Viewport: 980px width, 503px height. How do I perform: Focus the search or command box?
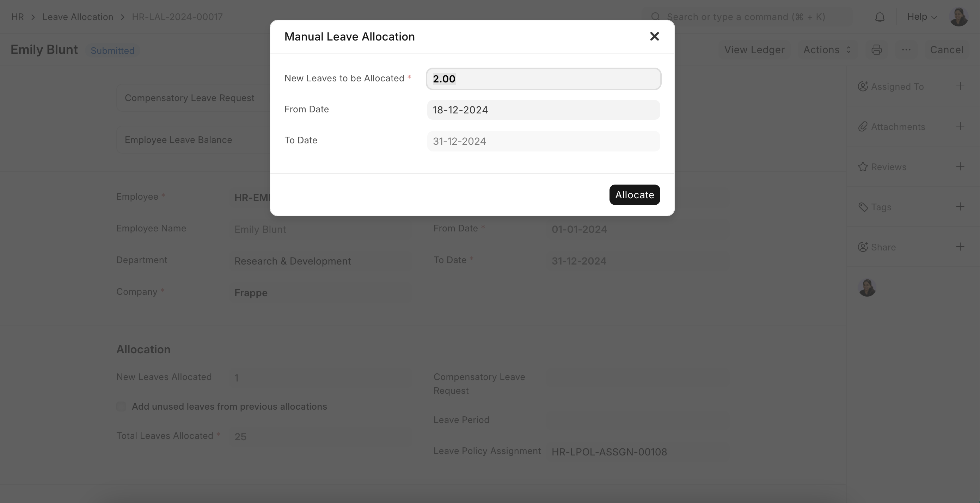747,17
